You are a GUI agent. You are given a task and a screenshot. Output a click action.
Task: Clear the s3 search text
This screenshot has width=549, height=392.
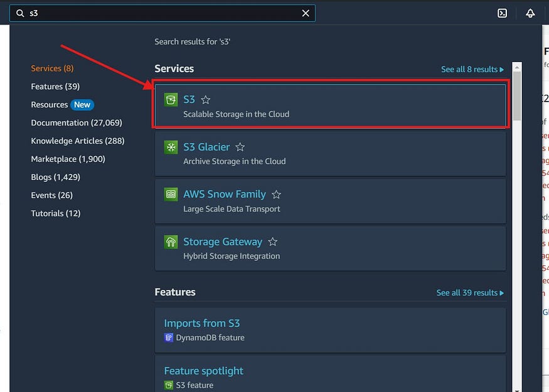(306, 13)
